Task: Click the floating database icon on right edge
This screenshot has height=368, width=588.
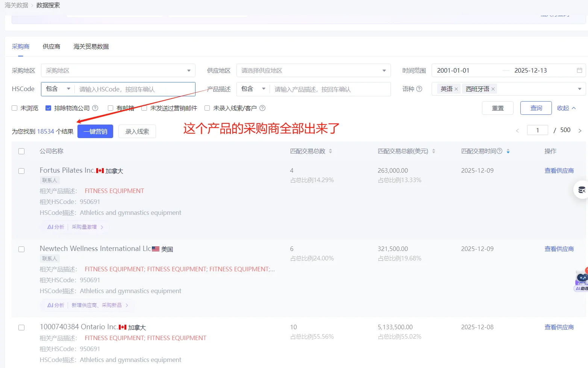Action: pyautogui.click(x=582, y=190)
